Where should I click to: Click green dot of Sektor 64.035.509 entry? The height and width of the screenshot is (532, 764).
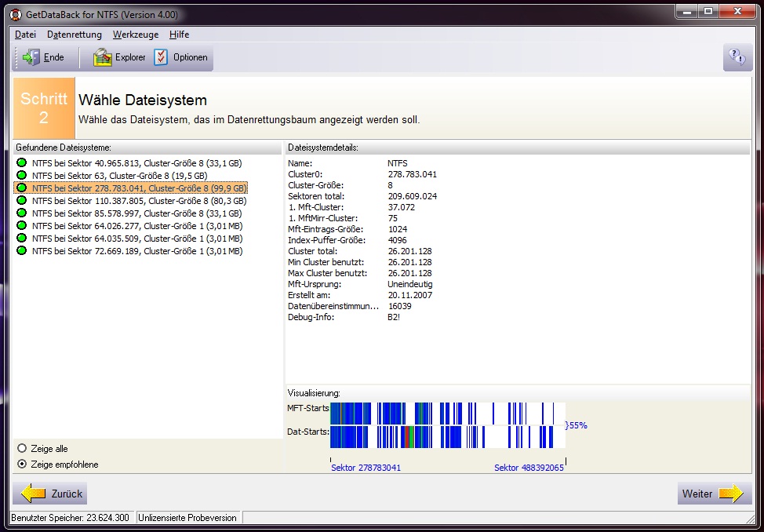click(21, 238)
